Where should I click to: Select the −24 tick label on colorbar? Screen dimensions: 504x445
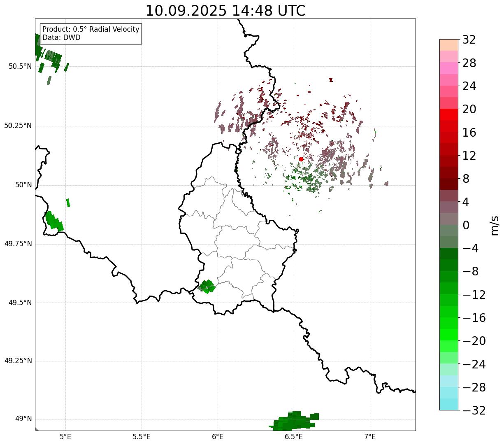point(474,364)
